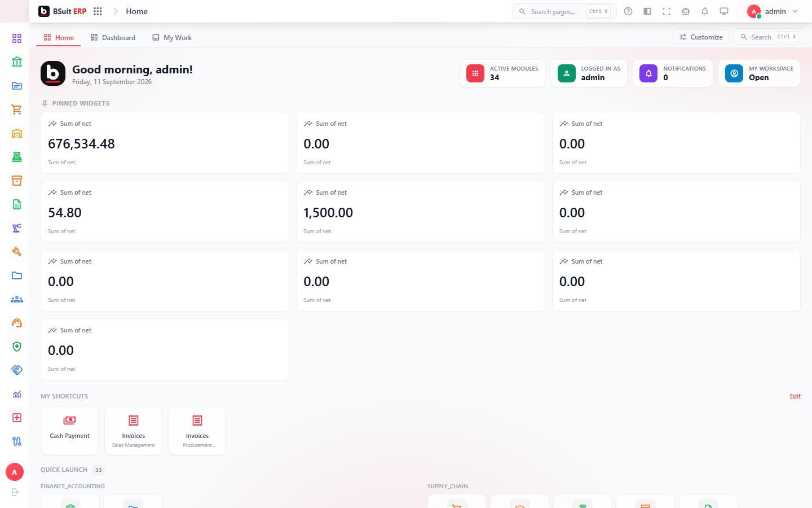Open the AI assistant robot icon
This screenshot has height=508, width=812.
click(686, 11)
